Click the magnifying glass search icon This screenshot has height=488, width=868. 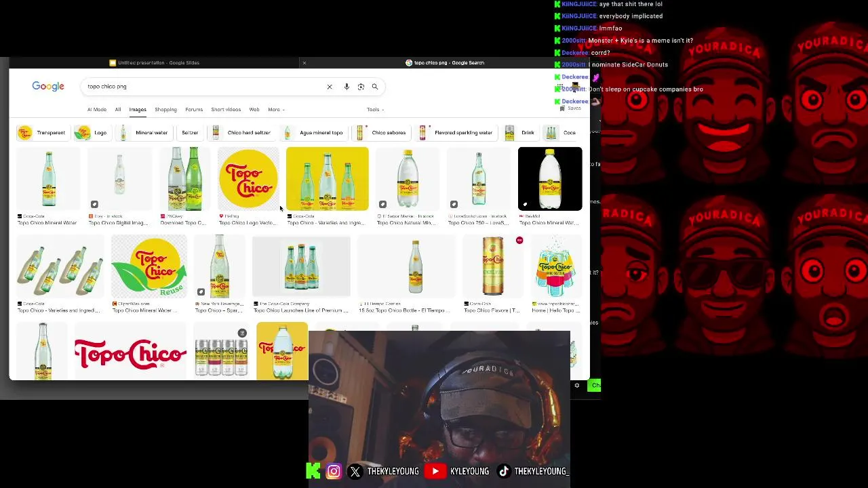[x=374, y=87]
